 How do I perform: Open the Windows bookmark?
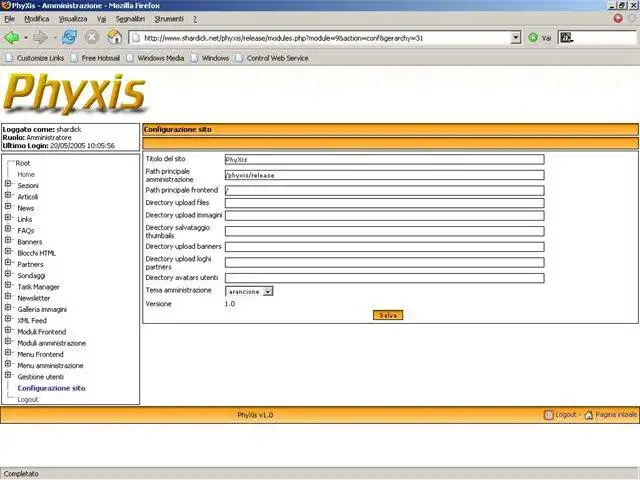[x=210, y=58]
